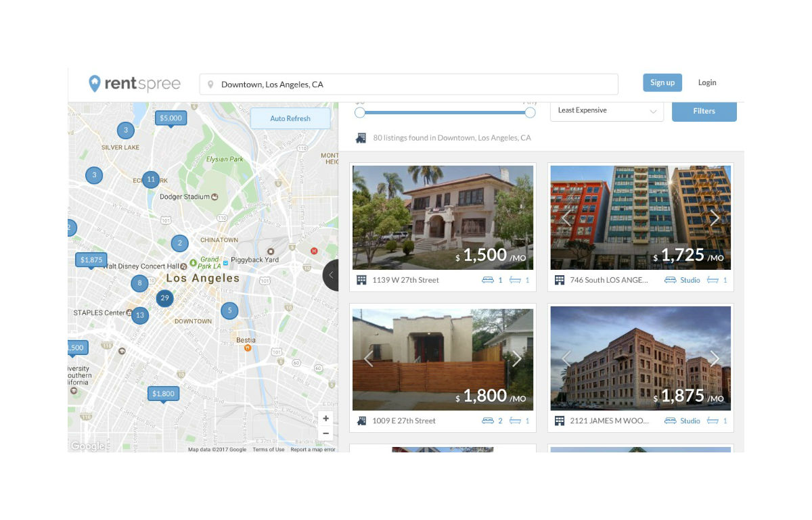Click the building icon beside 746 South LOS ANGE...
Viewport: 812px width, 520px height.
[560, 279]
